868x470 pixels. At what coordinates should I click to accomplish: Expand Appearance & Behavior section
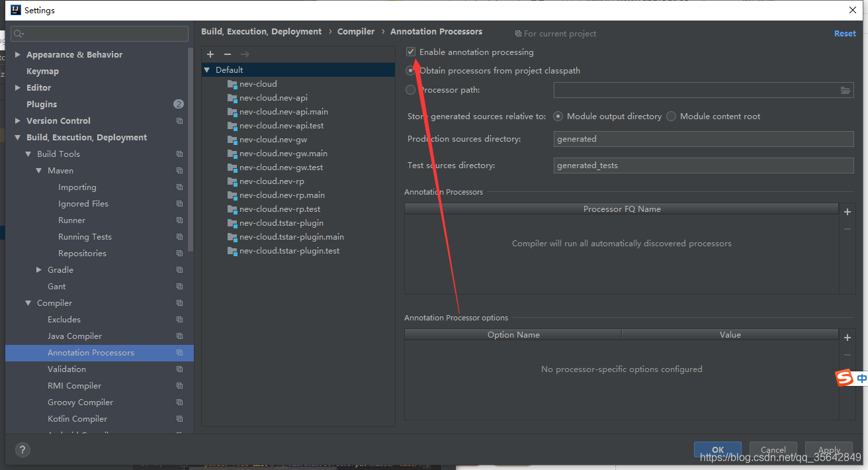(x=18, y=55)
